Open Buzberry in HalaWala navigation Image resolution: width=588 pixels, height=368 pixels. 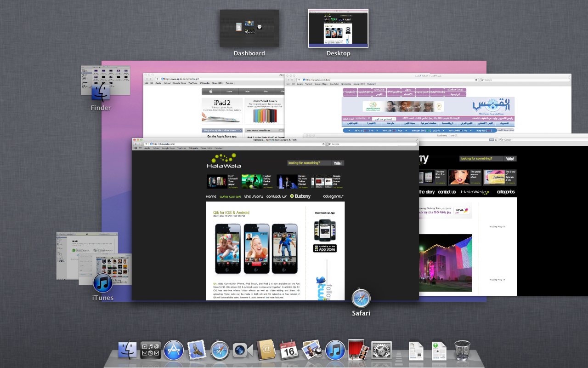click(x=300, y=196)
